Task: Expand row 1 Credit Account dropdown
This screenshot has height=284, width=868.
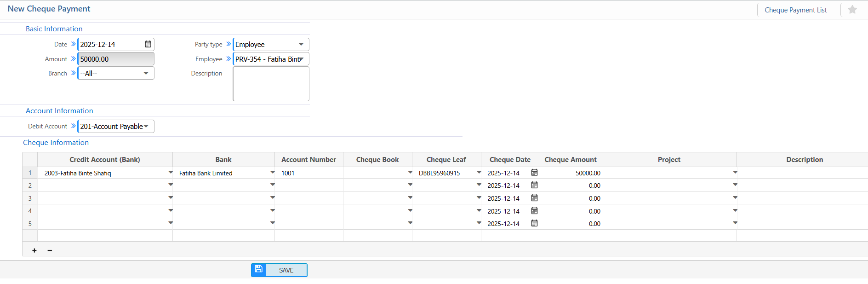Action: click(x=170, y=173)
